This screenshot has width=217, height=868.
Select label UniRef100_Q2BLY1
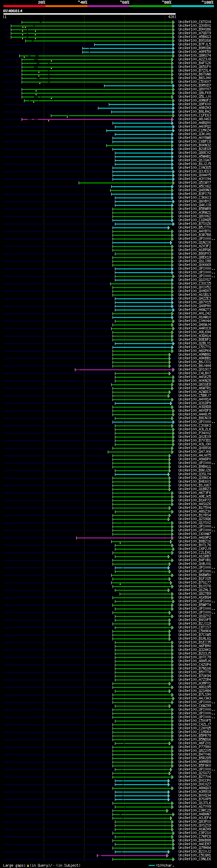coord(195,343)
